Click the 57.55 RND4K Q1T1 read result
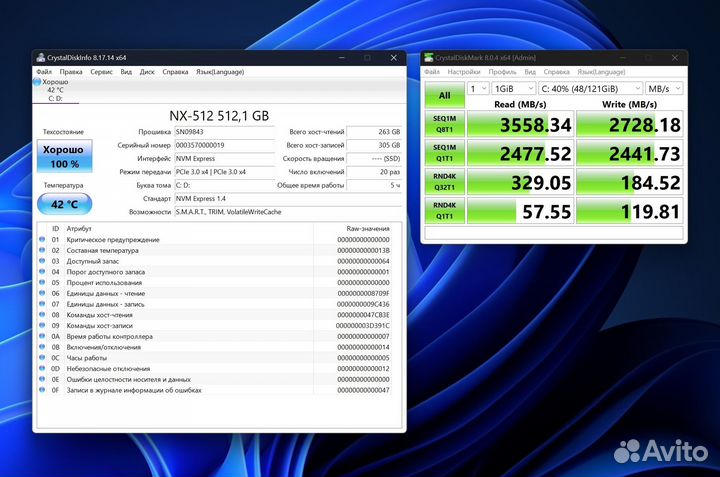Viewport: 720px width, 477px height. [x=520, y=211]
